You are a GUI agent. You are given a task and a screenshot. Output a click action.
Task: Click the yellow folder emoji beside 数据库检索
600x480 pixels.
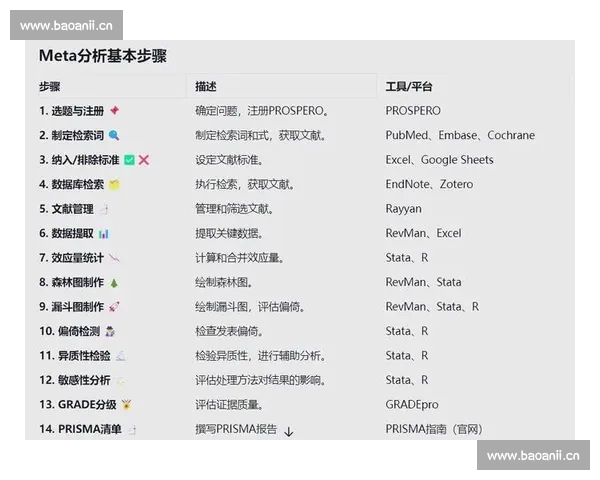tap(114, 184)
